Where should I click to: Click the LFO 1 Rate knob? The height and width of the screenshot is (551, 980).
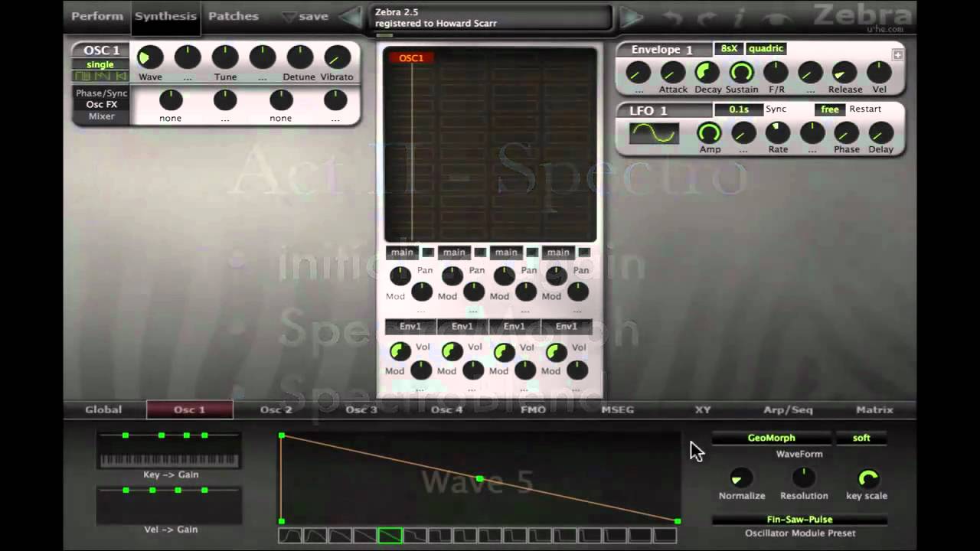coord(778,132)
